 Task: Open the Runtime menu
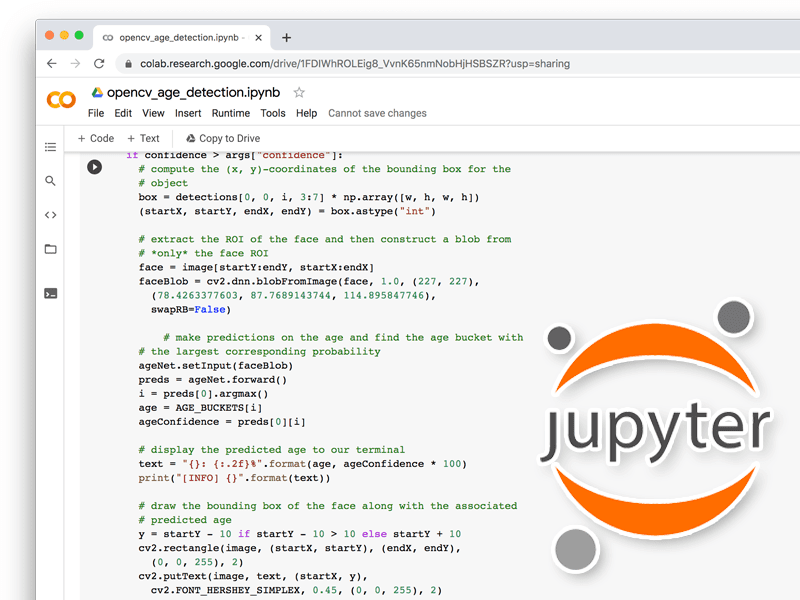tap(231, 113)
